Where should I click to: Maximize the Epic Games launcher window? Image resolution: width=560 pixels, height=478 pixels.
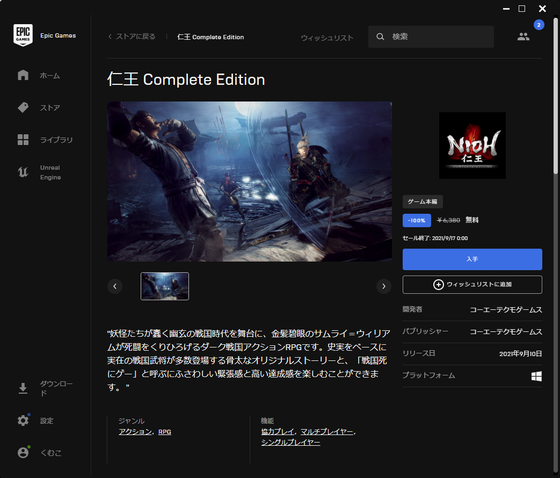(522, 9)
